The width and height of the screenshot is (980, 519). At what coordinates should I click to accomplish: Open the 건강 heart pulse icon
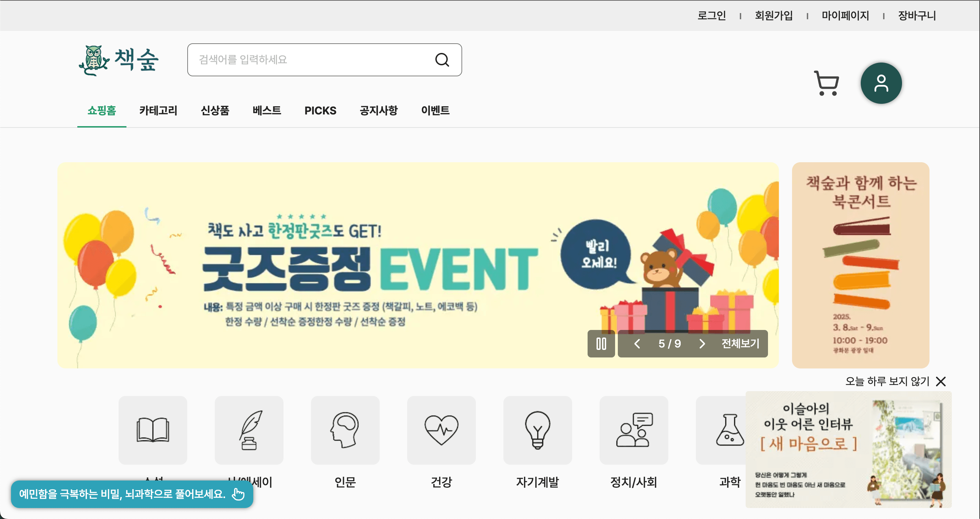point(441,430)
